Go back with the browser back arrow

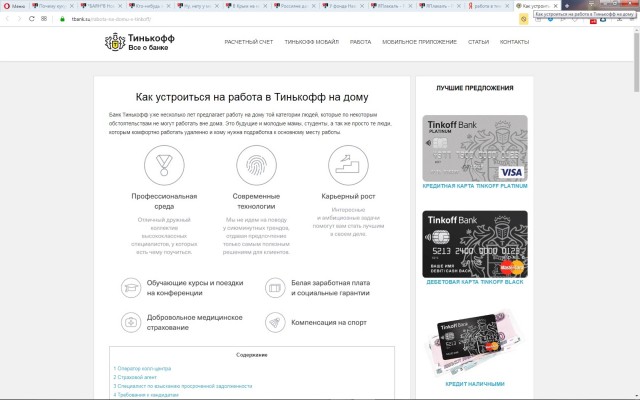tap(7, 19)
